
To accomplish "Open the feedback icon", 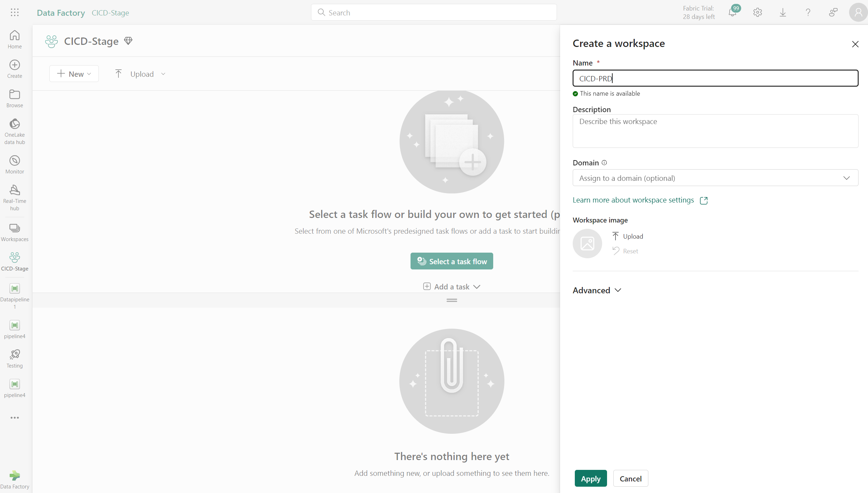I will (x=833, y=13).
